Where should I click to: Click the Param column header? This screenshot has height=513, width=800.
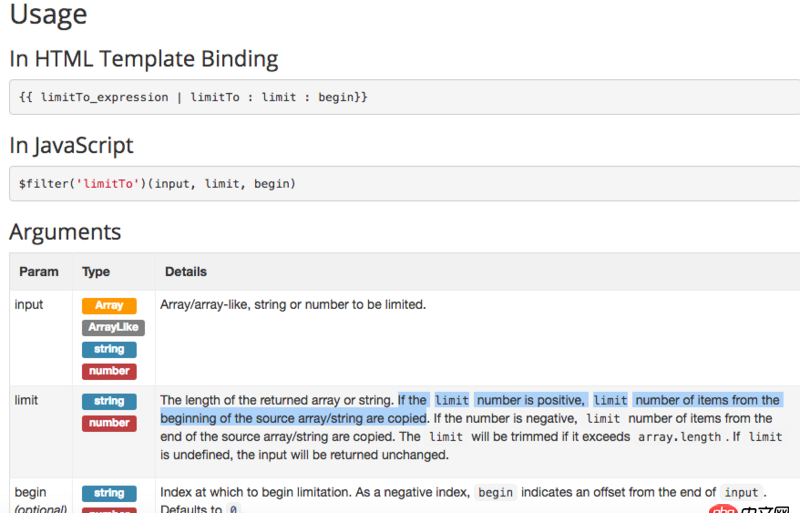[39, 271]
